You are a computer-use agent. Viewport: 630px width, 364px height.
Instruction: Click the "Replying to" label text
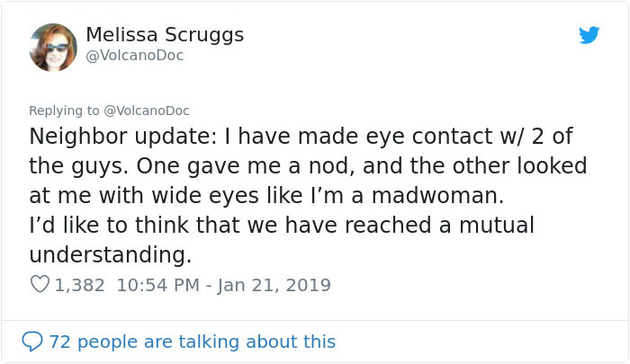[x=65, y=111]
